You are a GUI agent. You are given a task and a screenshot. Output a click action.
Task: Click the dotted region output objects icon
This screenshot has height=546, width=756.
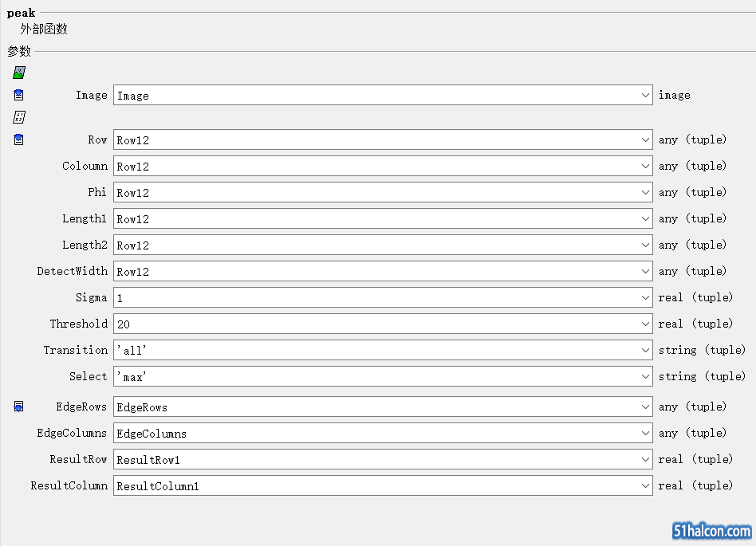[x=19, y=117]
